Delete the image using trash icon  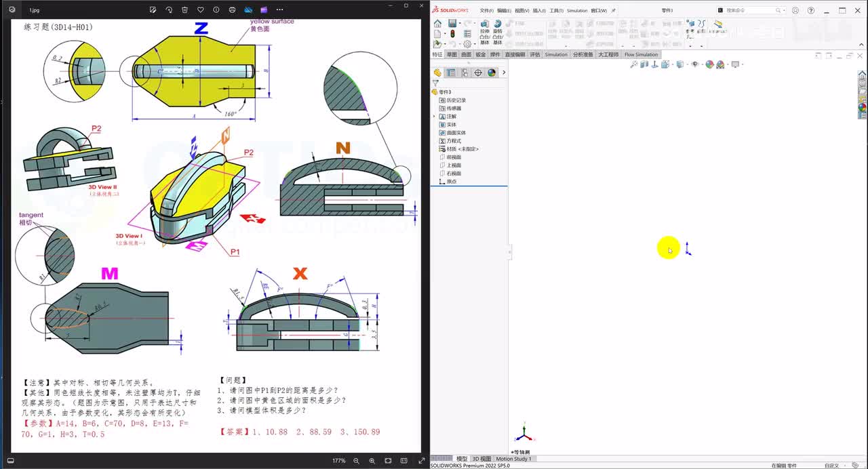click(x=184, y=10)
